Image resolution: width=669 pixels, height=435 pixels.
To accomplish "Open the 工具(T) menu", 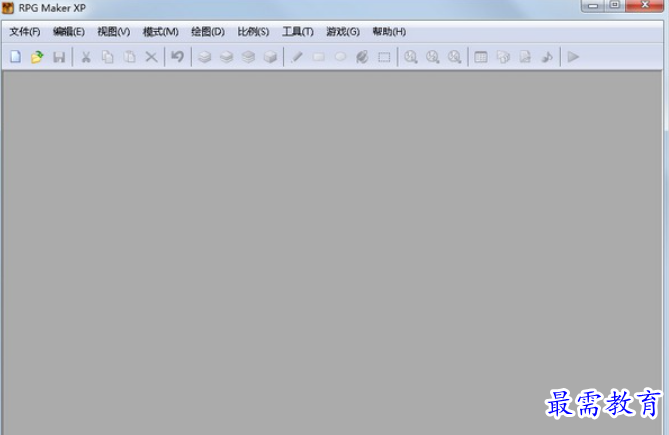I will point(298,32).
